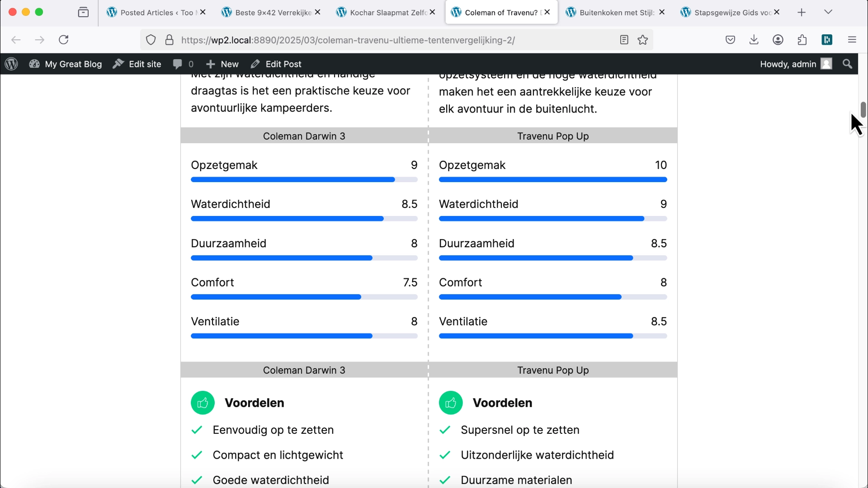Open the admin bar search icon
Screen dimensions: 868x488
pos(848,64)
